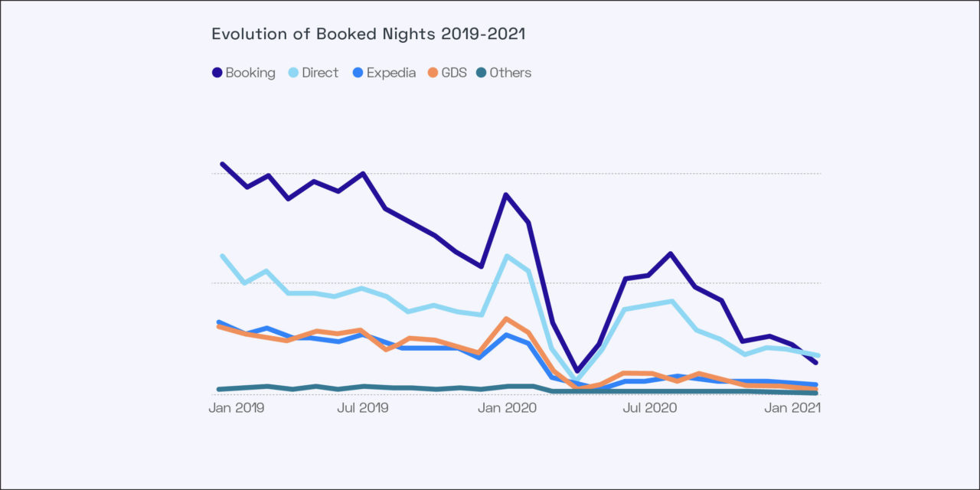Viewport: 980px width, 490px height.
Task: Toggle the Direct series legend label
Action: (320, 73)
